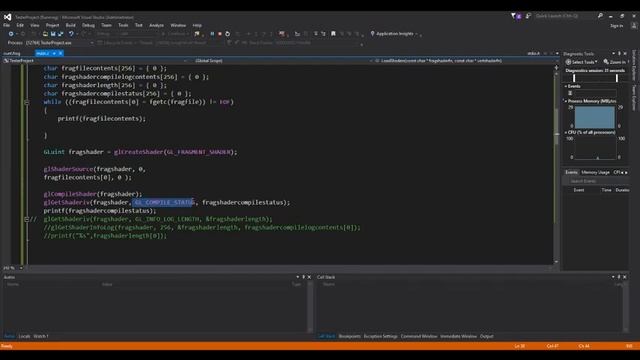This screenshot has height=360, width=640.
Task: Close the Autos panel
Action: point(309,277)
